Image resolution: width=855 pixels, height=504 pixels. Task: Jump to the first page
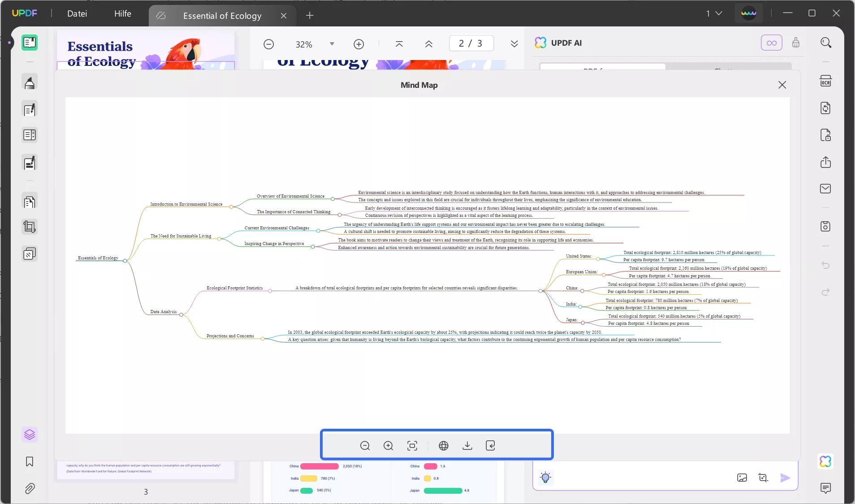(399, 44)
